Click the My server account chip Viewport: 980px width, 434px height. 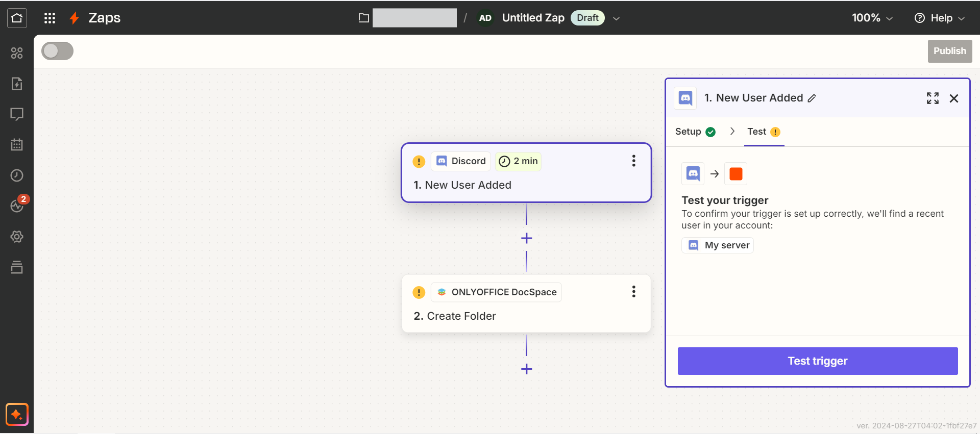tap(718, 245)
